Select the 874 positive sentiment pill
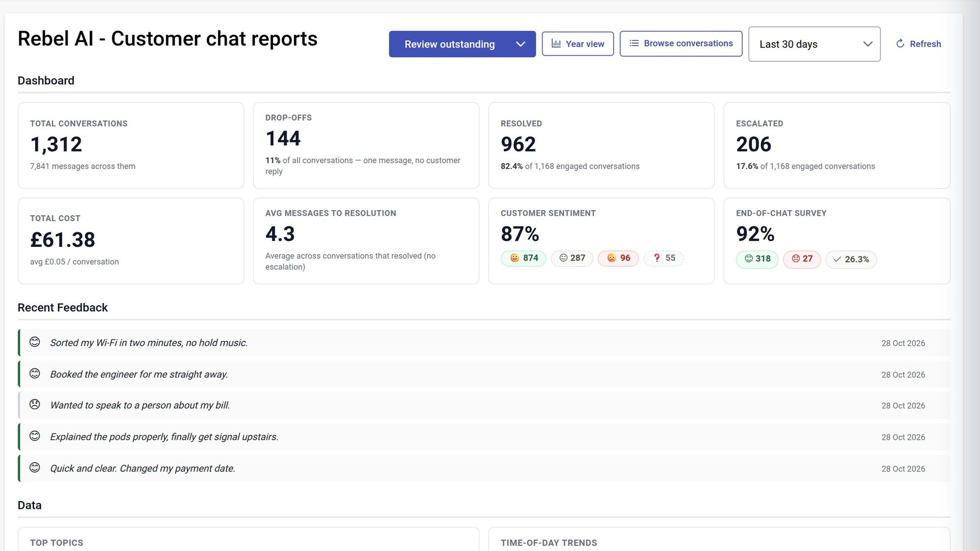980x551 pixels. tap(524, 258)
